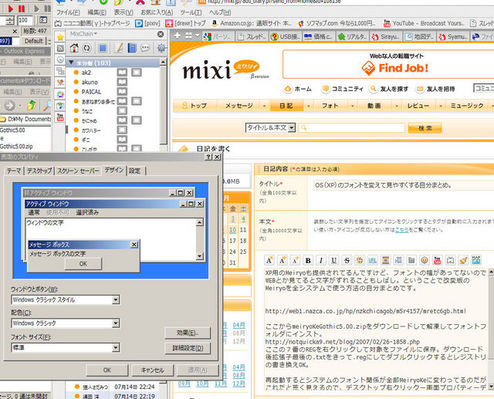This screenshot has height=399, width=494.
Task: Apply Strikethrough formatting in diary editor
Action: (x=347, y=260)
